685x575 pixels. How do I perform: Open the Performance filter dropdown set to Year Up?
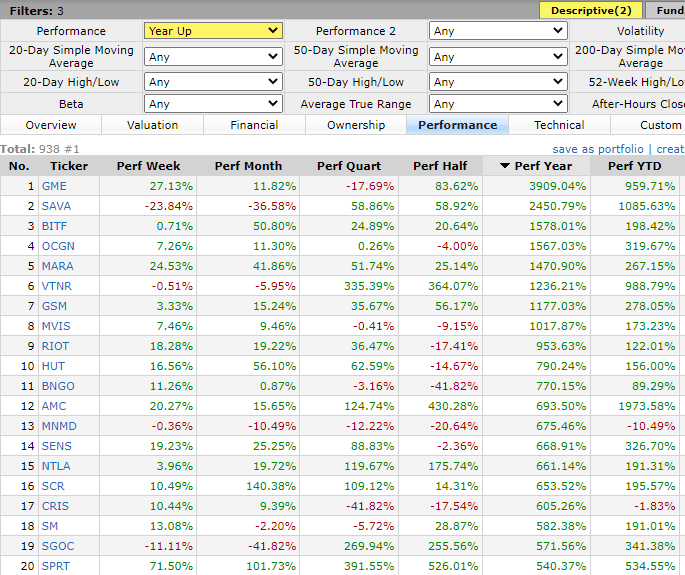click(x=213, y=31)
